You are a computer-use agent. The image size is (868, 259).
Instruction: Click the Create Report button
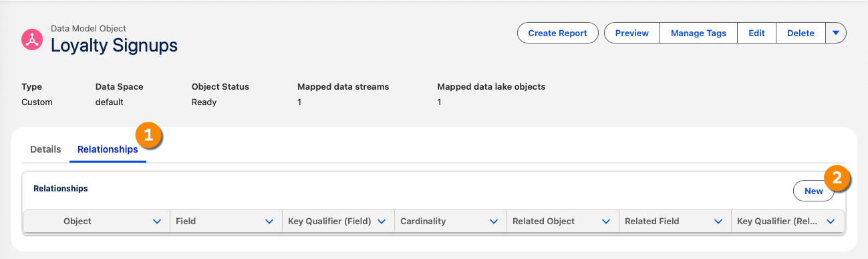click(x=557, y=33)
